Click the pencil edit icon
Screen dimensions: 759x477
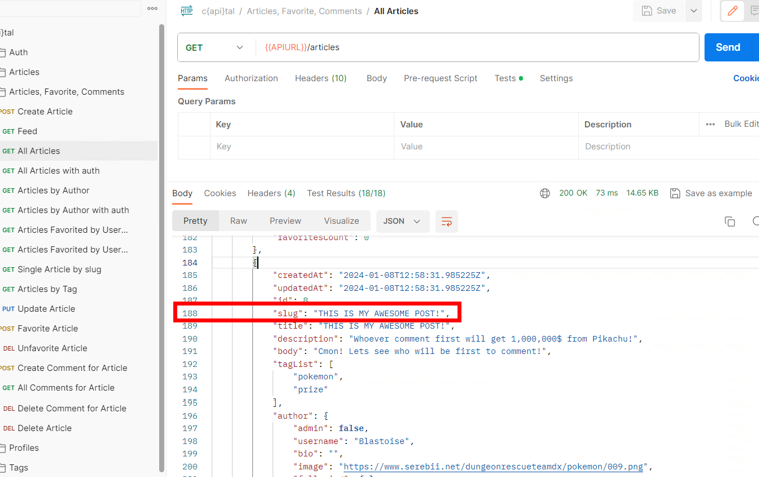coord(732,11)
